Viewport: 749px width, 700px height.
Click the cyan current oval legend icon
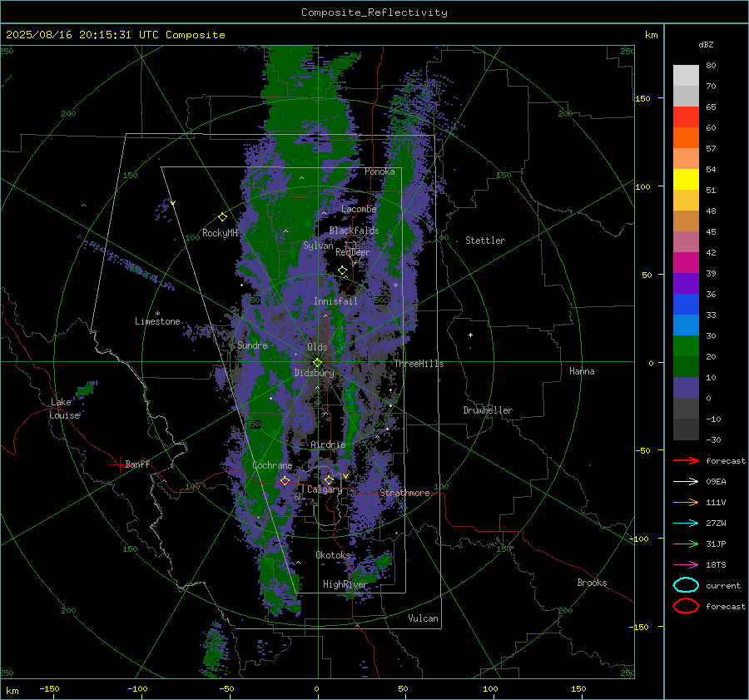[686, 585]
